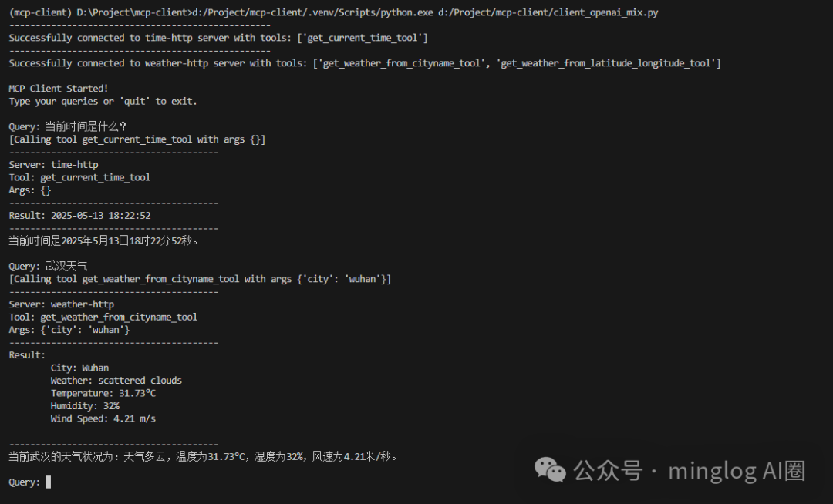Click the "Temperature: 31.73°C" line
The width and height of the screenshot is (833, 504).
103,393
